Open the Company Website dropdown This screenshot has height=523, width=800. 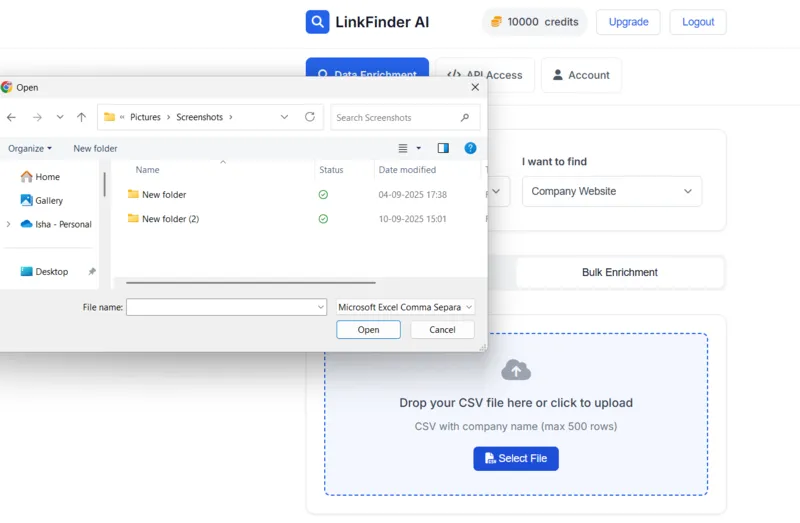pyautogui.click(x=611, y=191)
